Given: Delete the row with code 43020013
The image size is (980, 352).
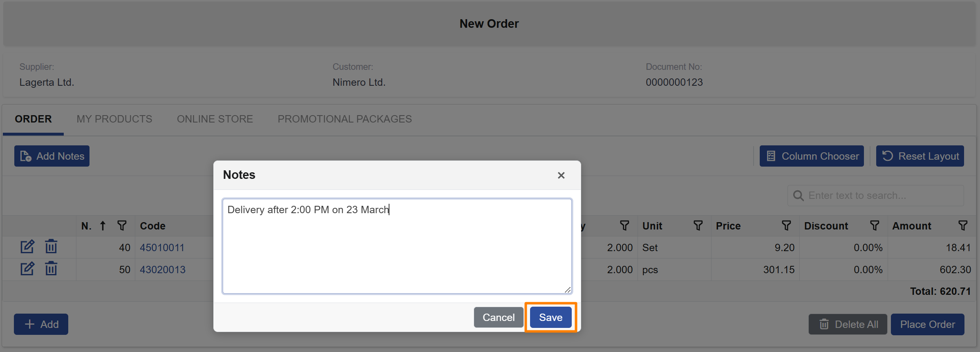Looking at the screenshot, I should (51, 269).
